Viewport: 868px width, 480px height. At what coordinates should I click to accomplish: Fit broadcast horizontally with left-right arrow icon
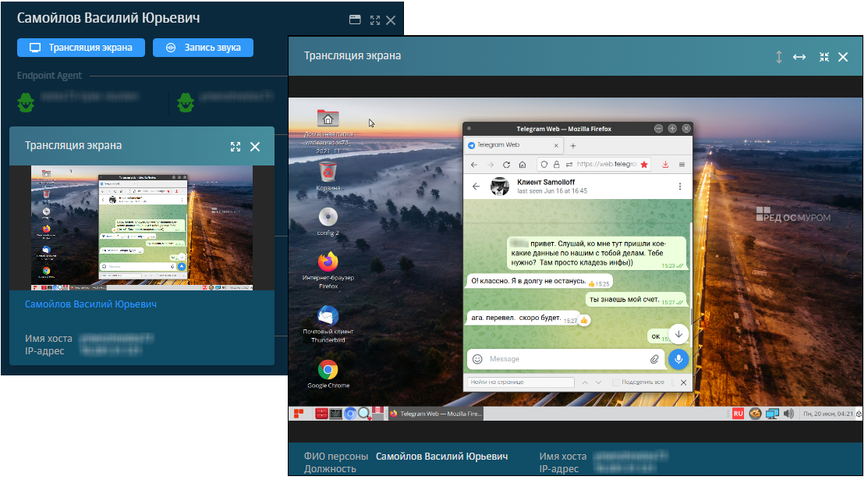pos(799,57)
